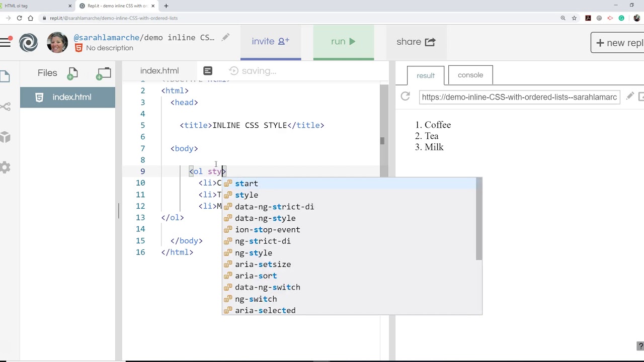Select index.html in the file list
The height and width of the screenshot is (362, 644).
click(67, 97)
